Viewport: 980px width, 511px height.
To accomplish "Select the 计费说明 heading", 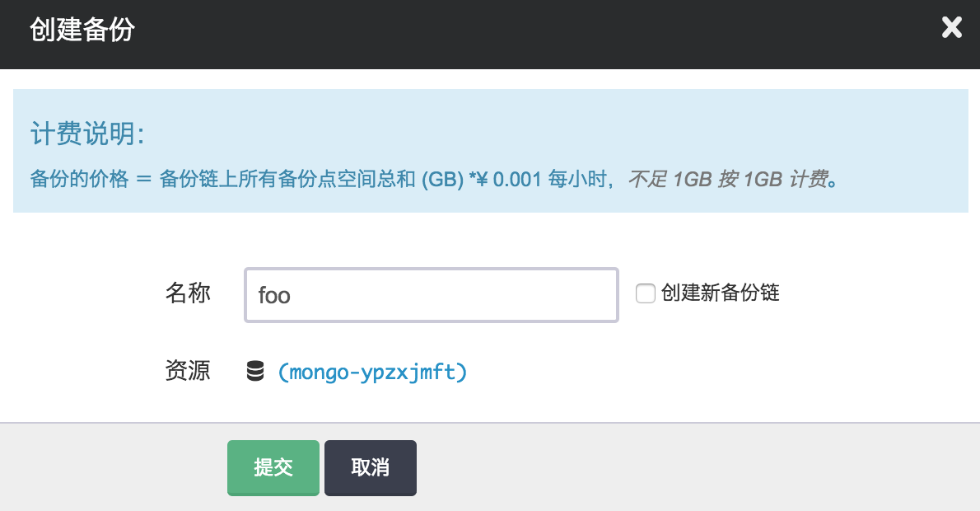I will (x=87, y=134).
